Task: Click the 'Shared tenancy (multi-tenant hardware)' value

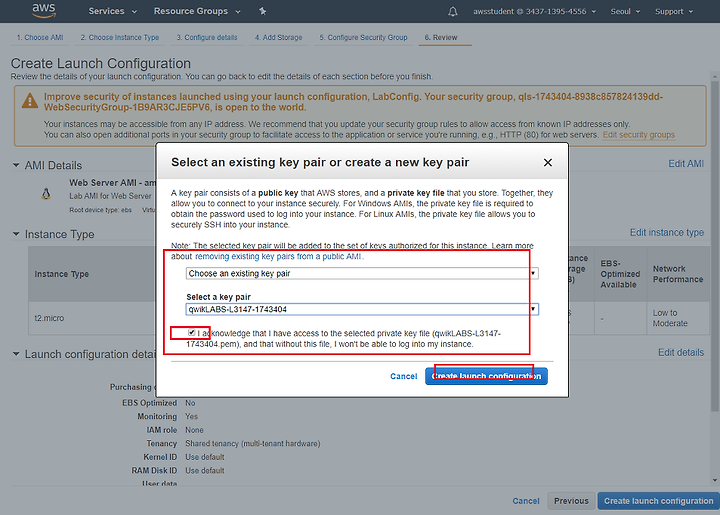Action: 253,444
